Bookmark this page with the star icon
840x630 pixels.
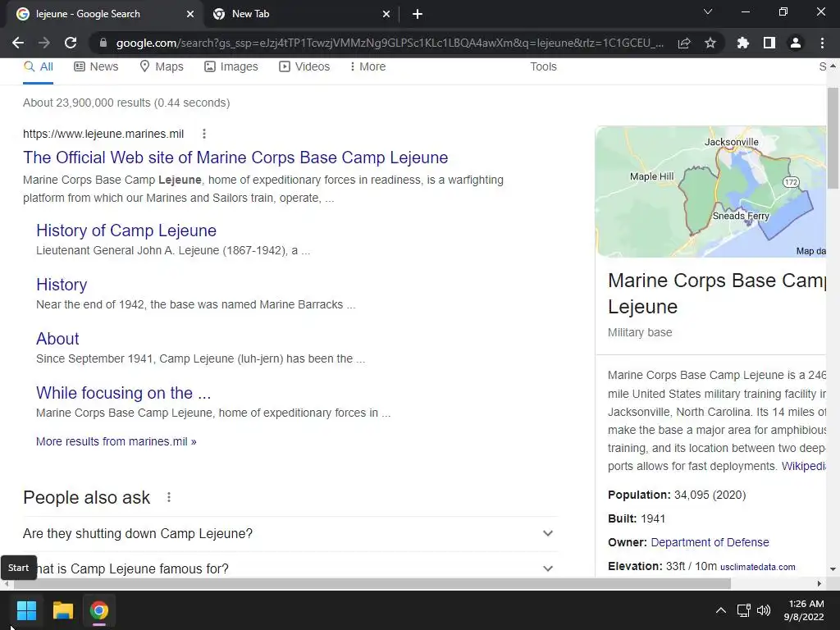coord(710,43)
